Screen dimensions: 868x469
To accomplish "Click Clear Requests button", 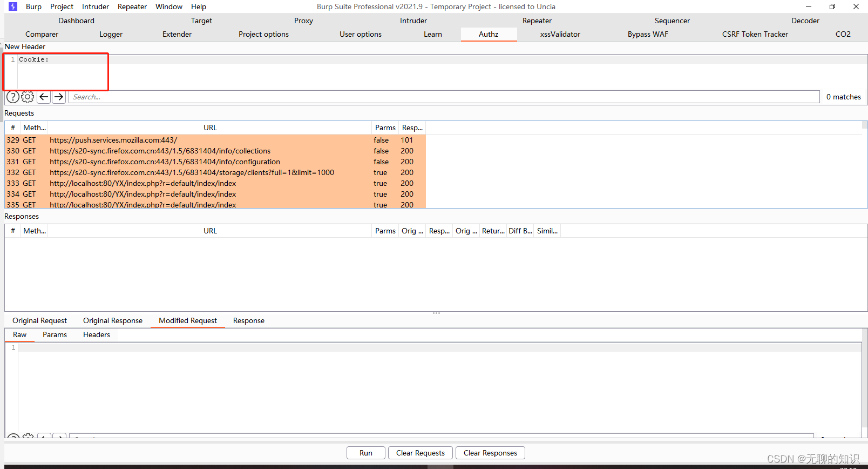I will pyautogui.click(x=421, y=453).
